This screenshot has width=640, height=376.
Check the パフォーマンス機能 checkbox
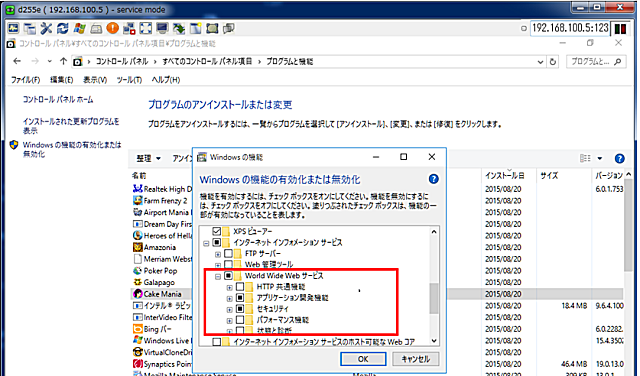240,320
